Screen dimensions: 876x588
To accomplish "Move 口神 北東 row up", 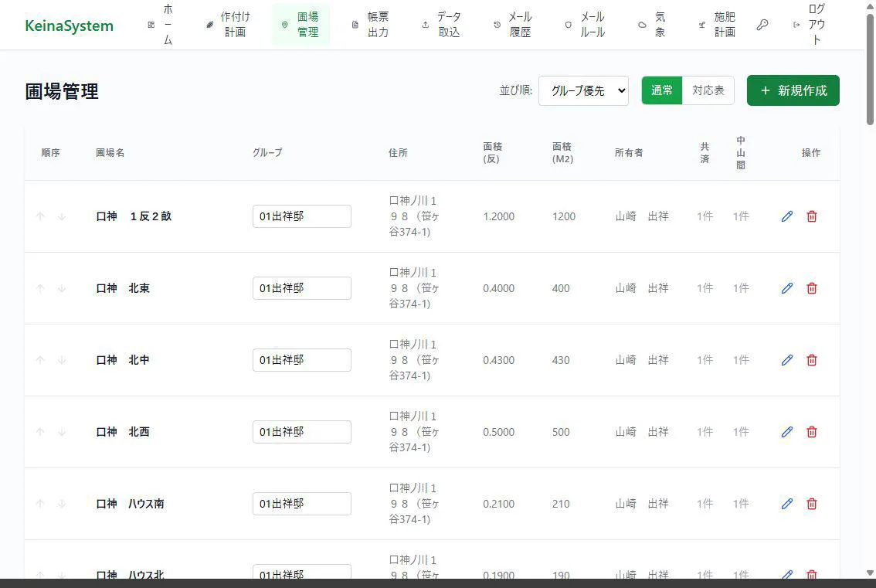I will click(x=40, y=288).
